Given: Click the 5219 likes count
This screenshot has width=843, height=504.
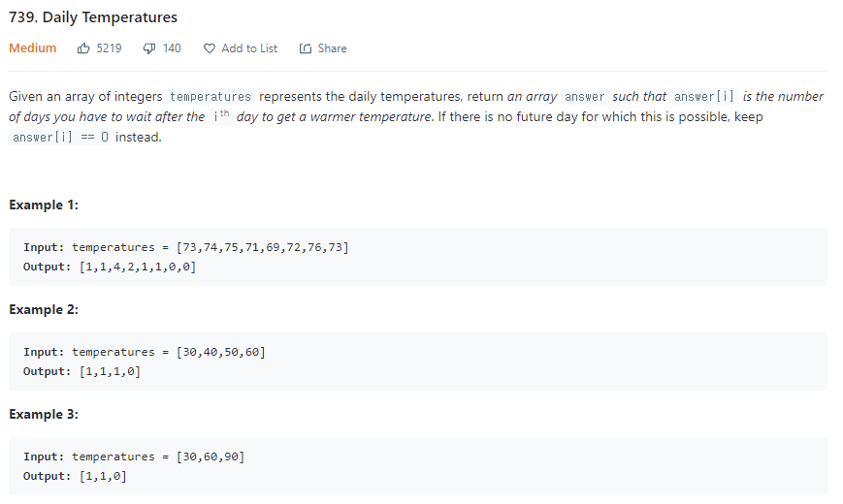Looking at the screenshot, I should click(110, 48).
